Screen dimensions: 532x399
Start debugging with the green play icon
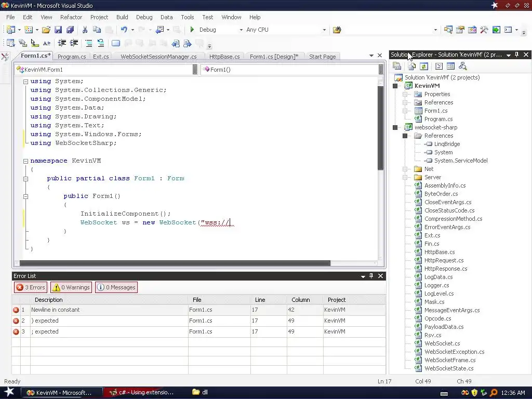[x=192, y=30]
